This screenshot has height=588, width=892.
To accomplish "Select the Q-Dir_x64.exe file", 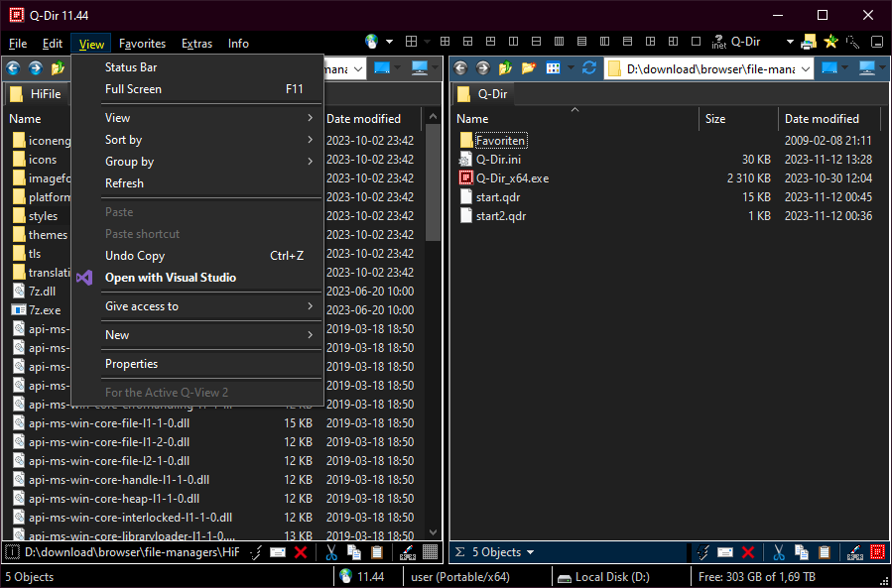I will (x=512, y=178).
